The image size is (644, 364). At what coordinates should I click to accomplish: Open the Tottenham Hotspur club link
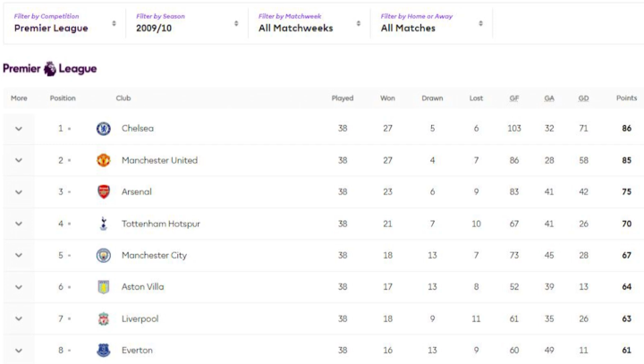pyautogui.click(x=161, y=224)
